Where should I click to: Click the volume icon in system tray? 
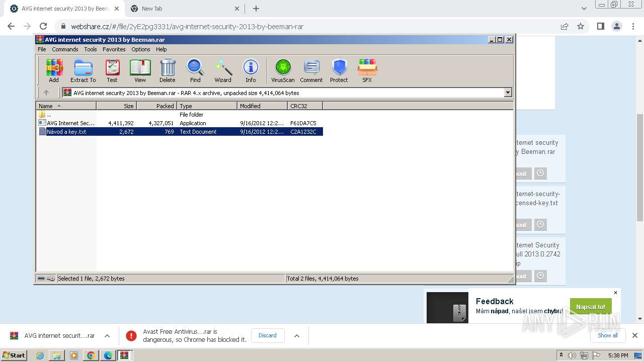tap(572, 355)
